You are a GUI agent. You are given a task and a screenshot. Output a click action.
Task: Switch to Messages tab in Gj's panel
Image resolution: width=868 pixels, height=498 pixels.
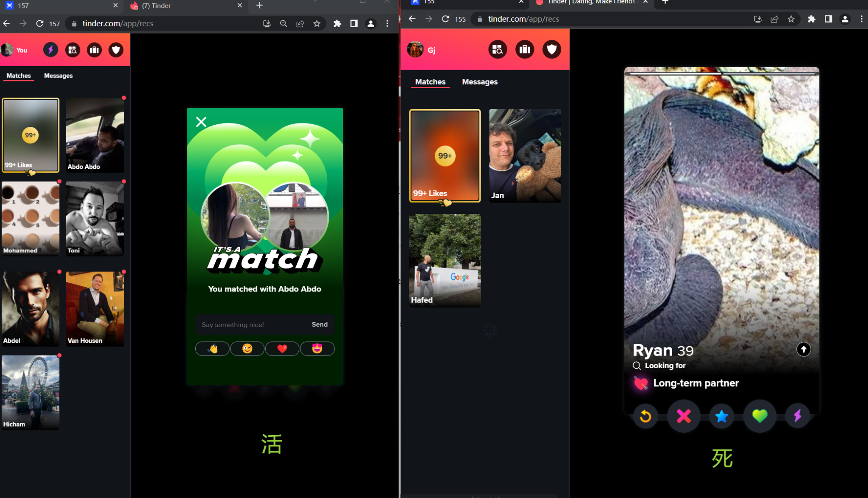[479, 82]
